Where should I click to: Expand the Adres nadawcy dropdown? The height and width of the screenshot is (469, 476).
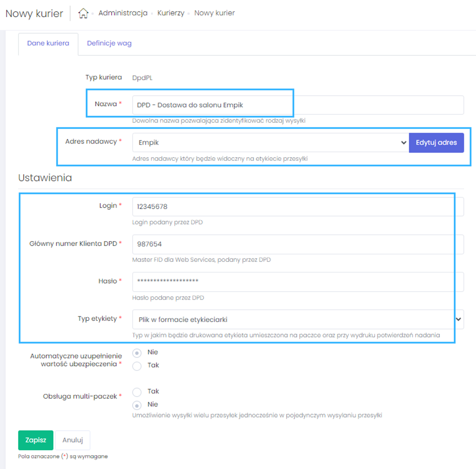(x=270, y=143)
